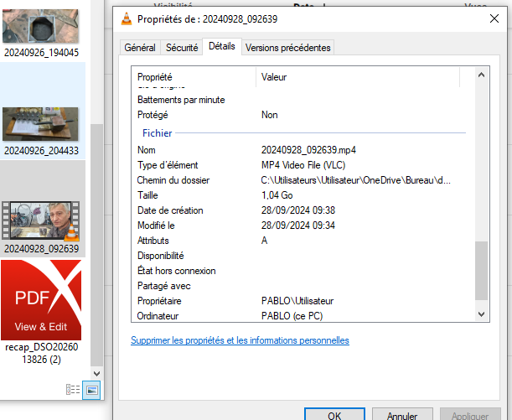512x420 pixels.
Task: Select the Détails tab
Action: click(222, 46)
